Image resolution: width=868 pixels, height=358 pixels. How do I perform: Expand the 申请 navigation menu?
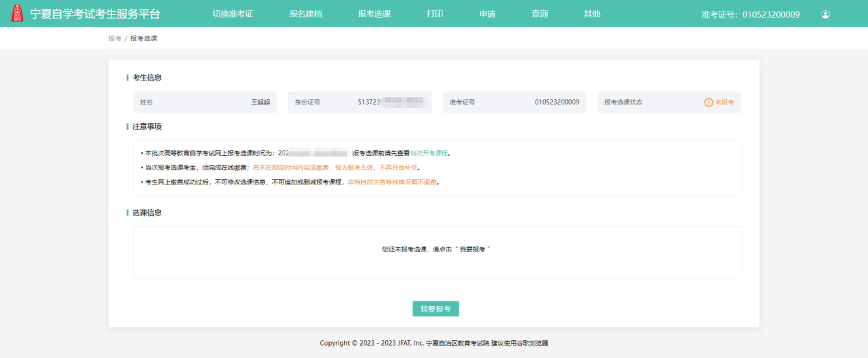pyautogui.click(x=487, y=14)
